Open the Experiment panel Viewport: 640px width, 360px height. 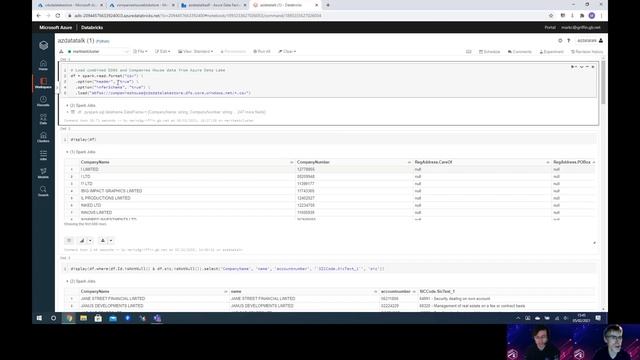pyautogui.click(x=551, y=52)
